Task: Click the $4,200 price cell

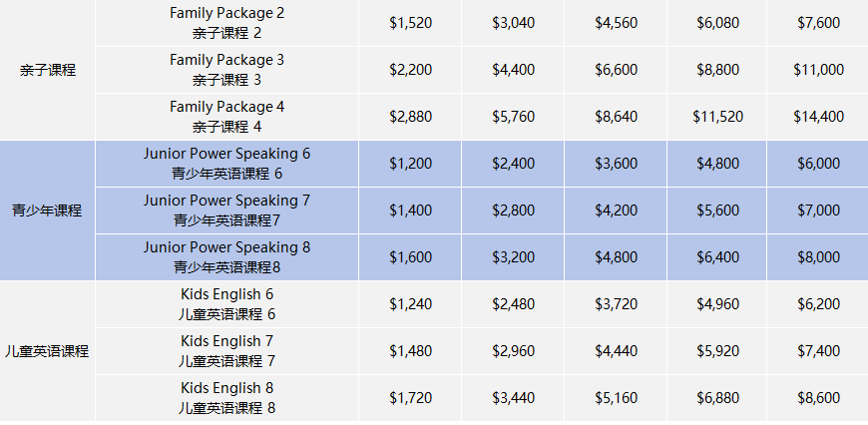Action: point(615,211)
